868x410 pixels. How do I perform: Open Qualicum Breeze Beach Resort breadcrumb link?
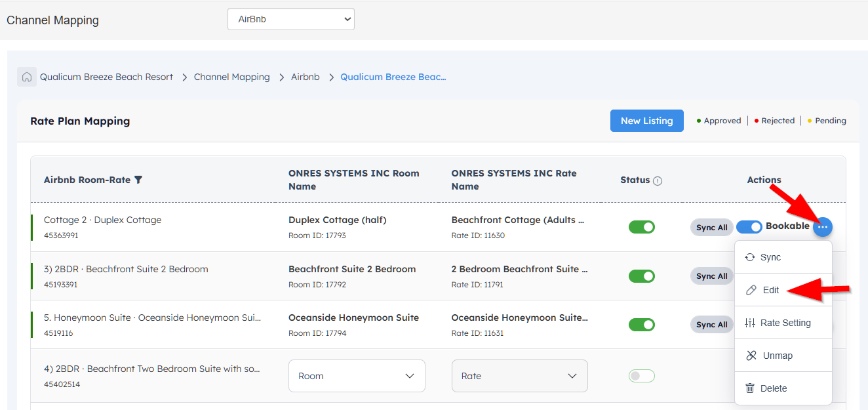[107, 77]
